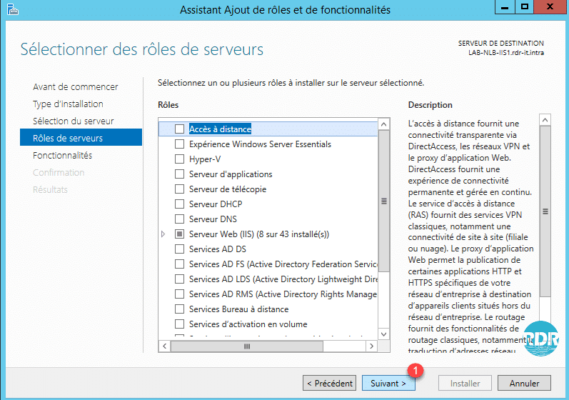The image size is (569, 400).
Task: Select the Serveur DNS checkbox
Action: coord(179,219)
